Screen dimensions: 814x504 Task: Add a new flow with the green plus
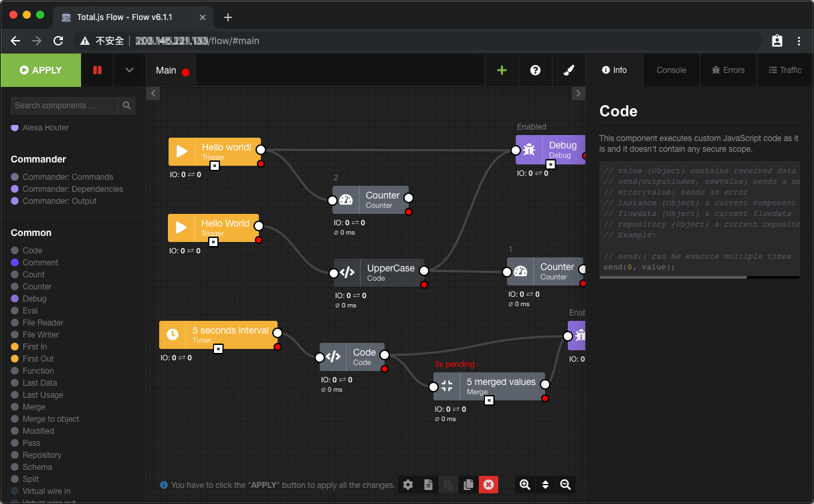coord(502,70)
